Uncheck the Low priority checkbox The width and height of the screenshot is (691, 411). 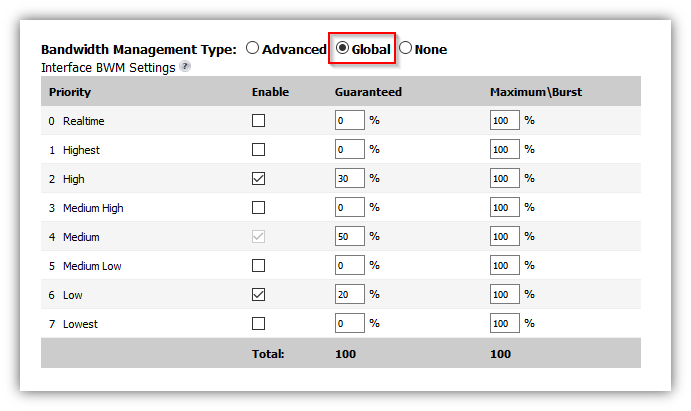[258, 295]
